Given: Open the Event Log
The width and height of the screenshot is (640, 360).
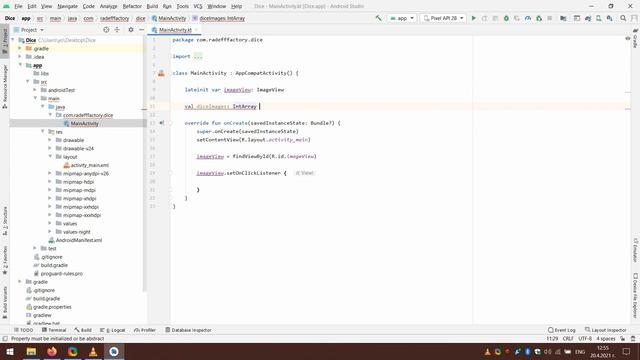Looking at the screenshot, I should (562, 330).
